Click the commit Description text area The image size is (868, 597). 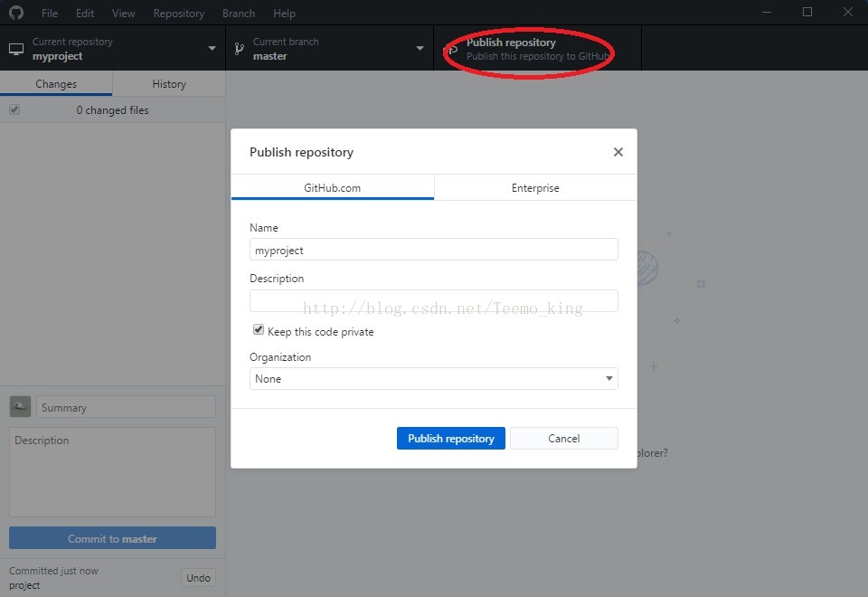point(112,472)
